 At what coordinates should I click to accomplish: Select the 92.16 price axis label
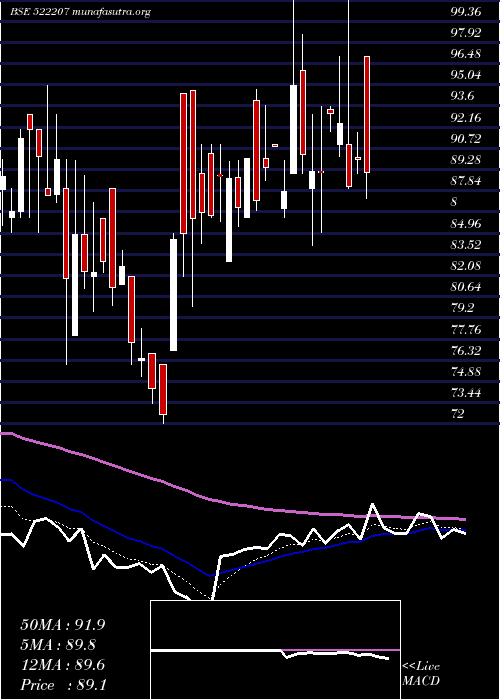466,118
